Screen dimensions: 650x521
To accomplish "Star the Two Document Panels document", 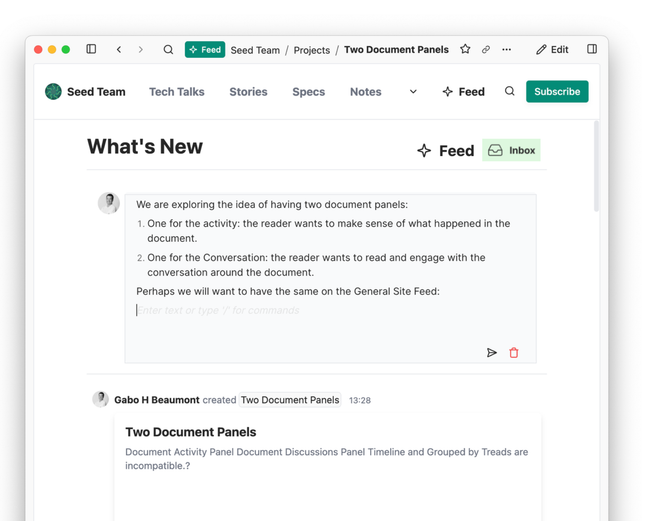I will [465, 49].
